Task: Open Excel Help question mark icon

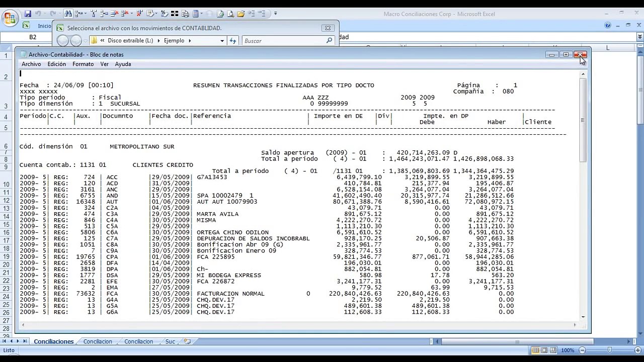Action: [x=608, y=25]
